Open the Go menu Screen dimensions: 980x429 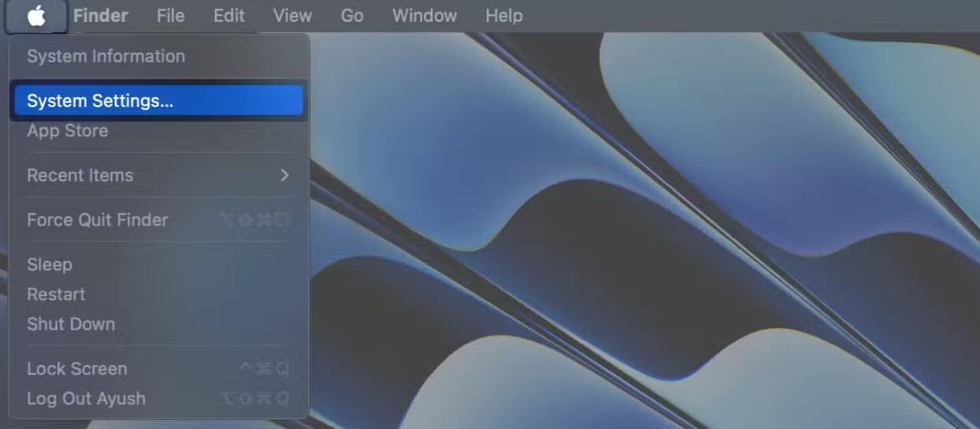352,15
